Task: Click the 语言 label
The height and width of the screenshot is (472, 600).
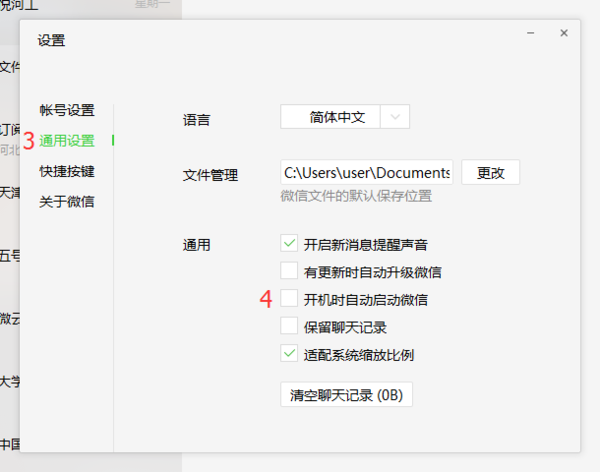Action: tap(196, 120)
